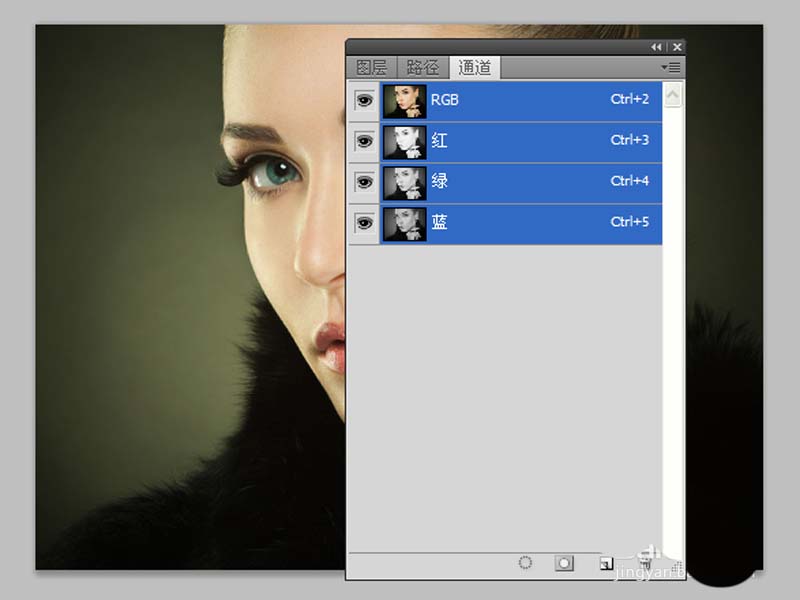The height and width of the screenshot is (600, 800).
Task: Delete the current channel via trash icon
Action: coord(645,565)
